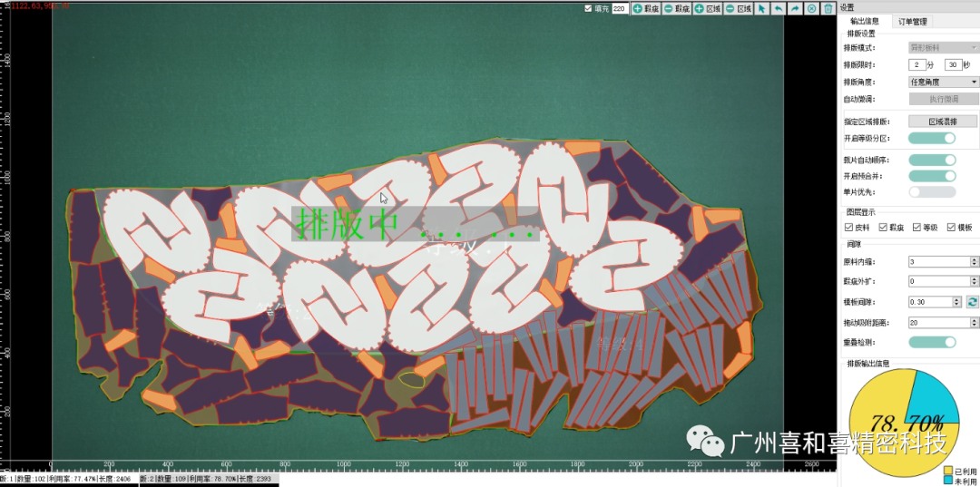Screen dimensions: 980x487
Task: Toggle the 开启预合并 switch
Action: click(x=932, y=176)
